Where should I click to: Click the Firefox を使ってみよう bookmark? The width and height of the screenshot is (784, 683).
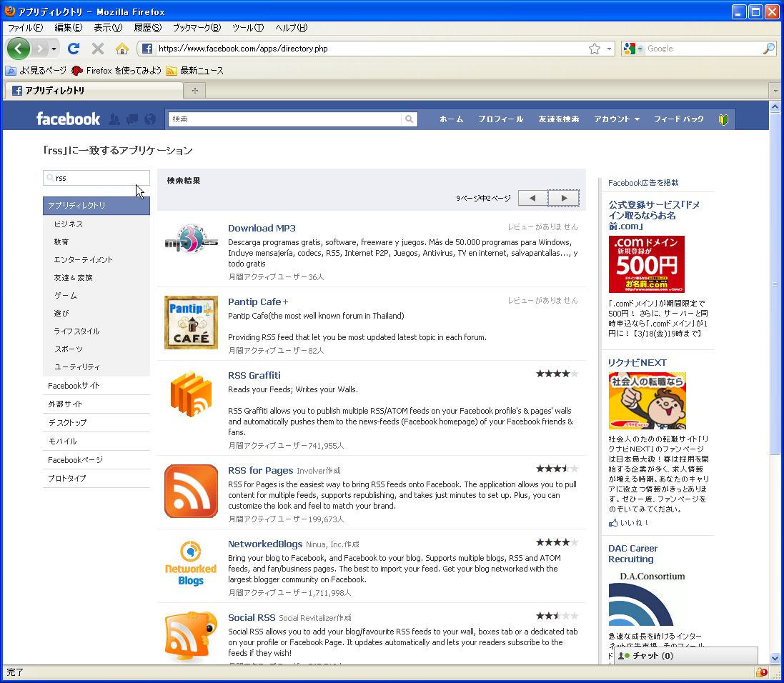[116, 71]
